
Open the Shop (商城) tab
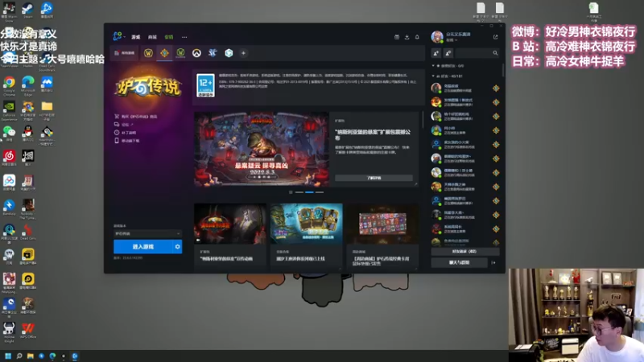pos(152,37)
